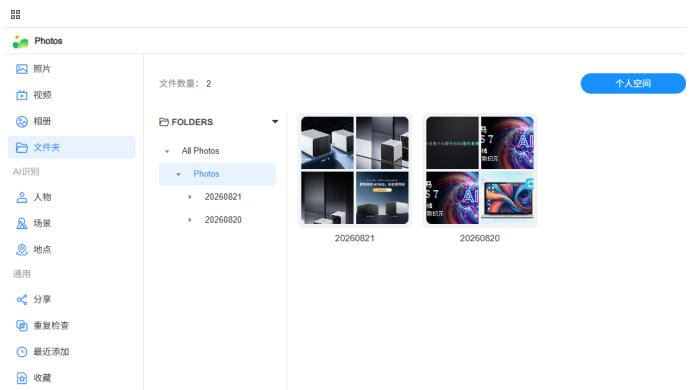Click the 分享 share icon in sidebar
The height and width of the screenshot is (390, 694).
click(22, 300)
